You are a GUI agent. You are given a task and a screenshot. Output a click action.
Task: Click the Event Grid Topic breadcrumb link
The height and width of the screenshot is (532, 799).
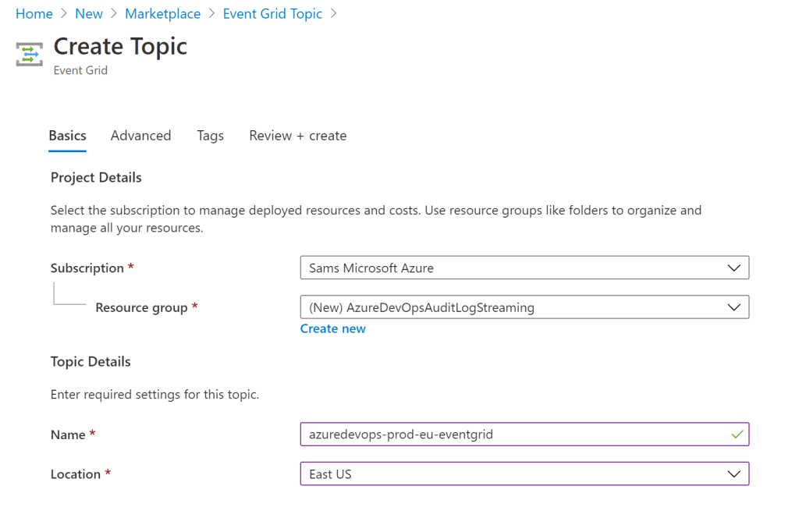pos(272,14)
